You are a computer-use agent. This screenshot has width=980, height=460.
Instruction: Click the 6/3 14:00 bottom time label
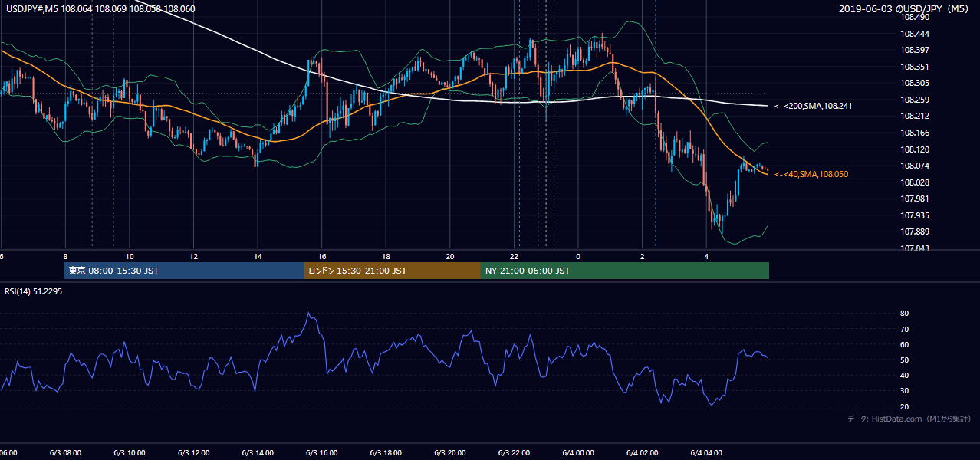(x=258, y=453)
